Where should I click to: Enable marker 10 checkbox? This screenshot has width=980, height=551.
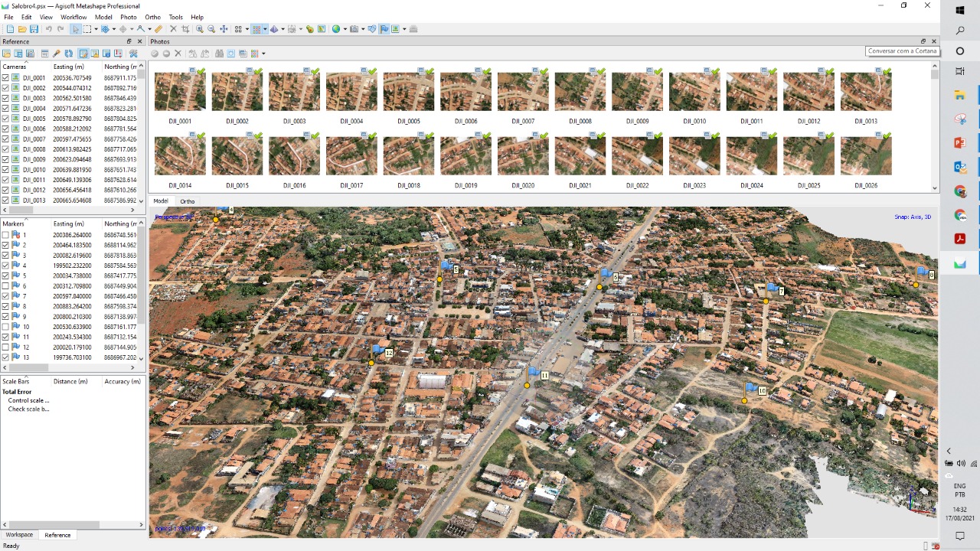point(5,327)
